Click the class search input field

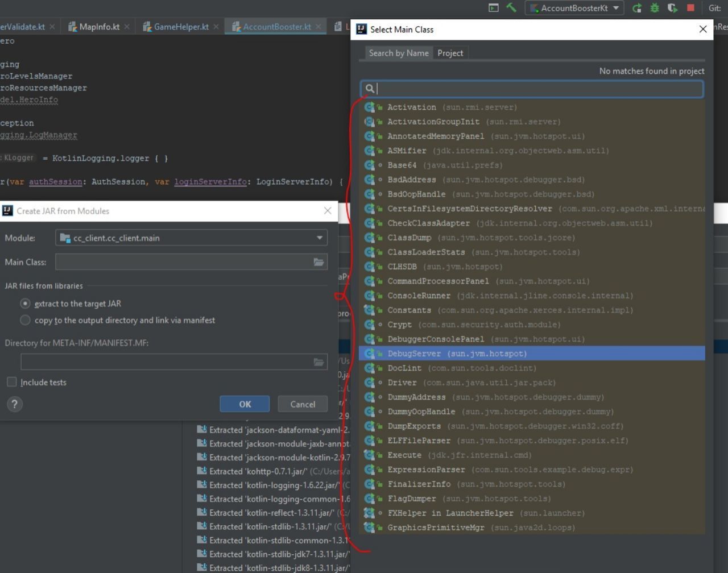point(535,89)
